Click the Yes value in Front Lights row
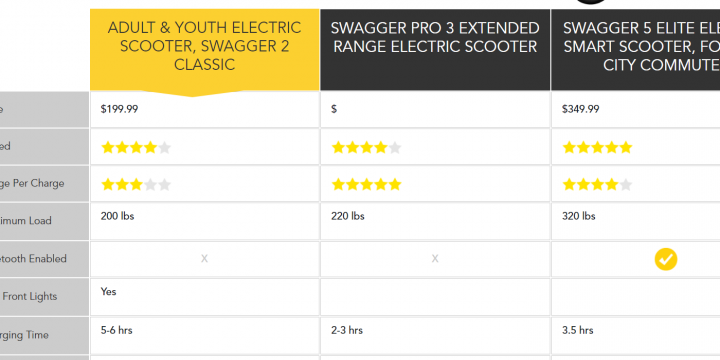Viewport: 720px width, 360px height. click(x=108, y=292)
